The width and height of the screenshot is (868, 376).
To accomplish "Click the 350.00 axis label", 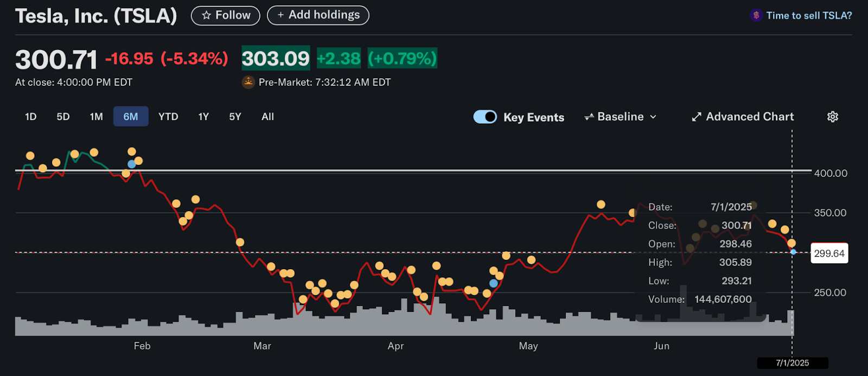I will point(830,213).
